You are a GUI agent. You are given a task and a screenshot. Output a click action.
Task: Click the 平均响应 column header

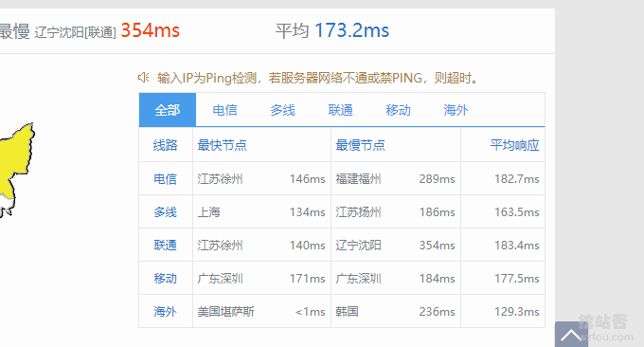[x=514, y=145]
